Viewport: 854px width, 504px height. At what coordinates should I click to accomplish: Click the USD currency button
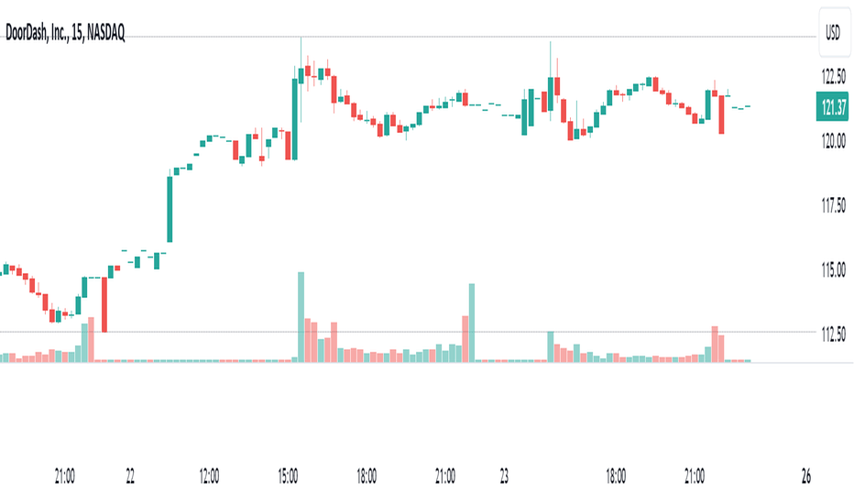[x=835, y=33]
